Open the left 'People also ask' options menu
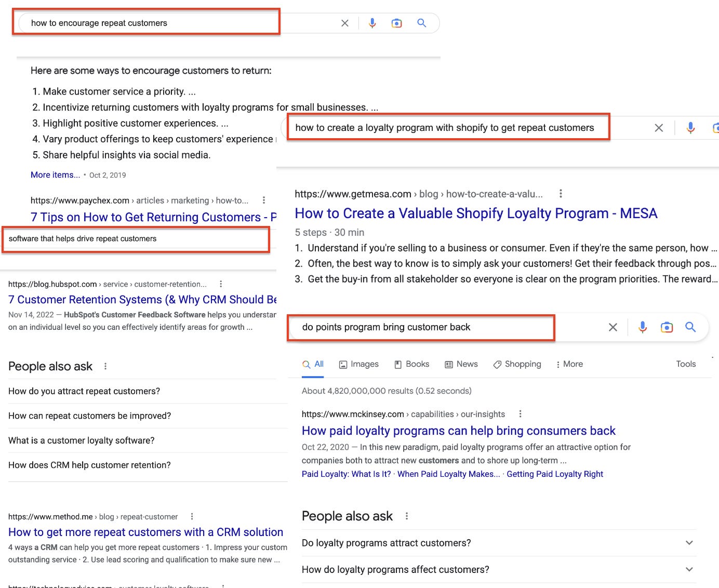Image resolution: width=719 pixels, height=588 pixels. coord(105,366)
